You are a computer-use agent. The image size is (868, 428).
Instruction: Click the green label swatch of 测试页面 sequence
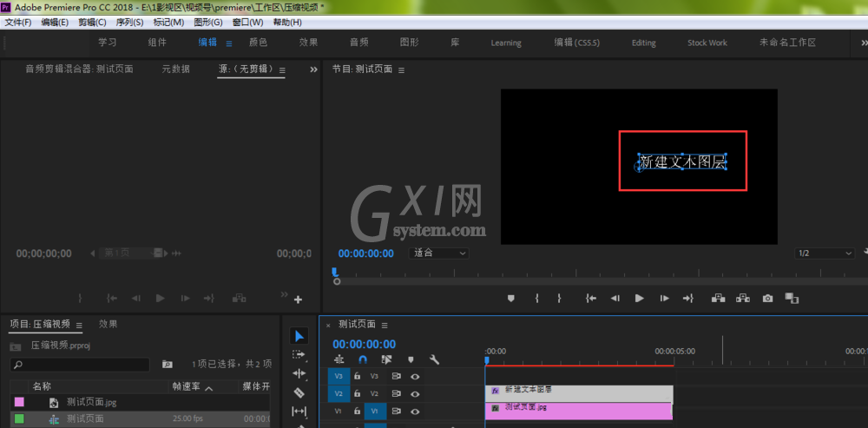[x=19, y=418]
